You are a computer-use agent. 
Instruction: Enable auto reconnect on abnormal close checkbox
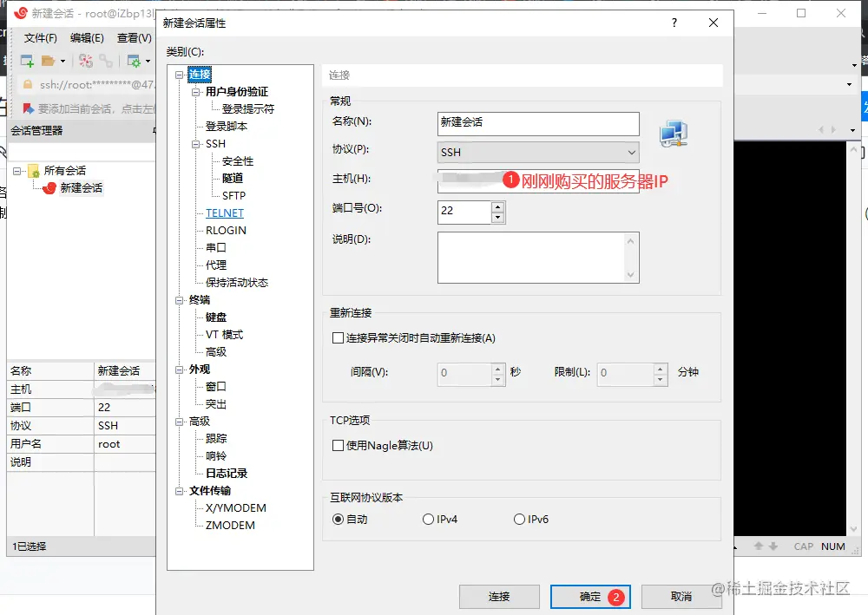pyautogui.click(x=338, y=338)
